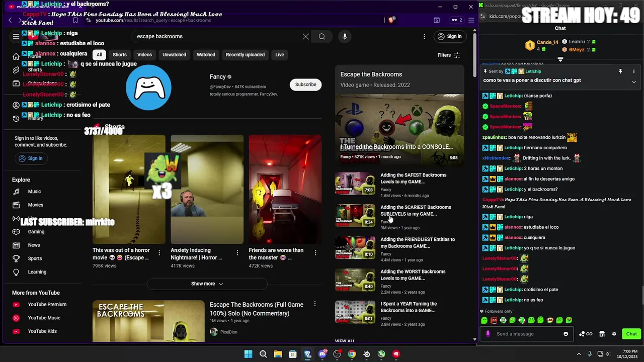Open YouTube Music from sidebar
Screen dimensions: 644x362
[x=44, y=318]
